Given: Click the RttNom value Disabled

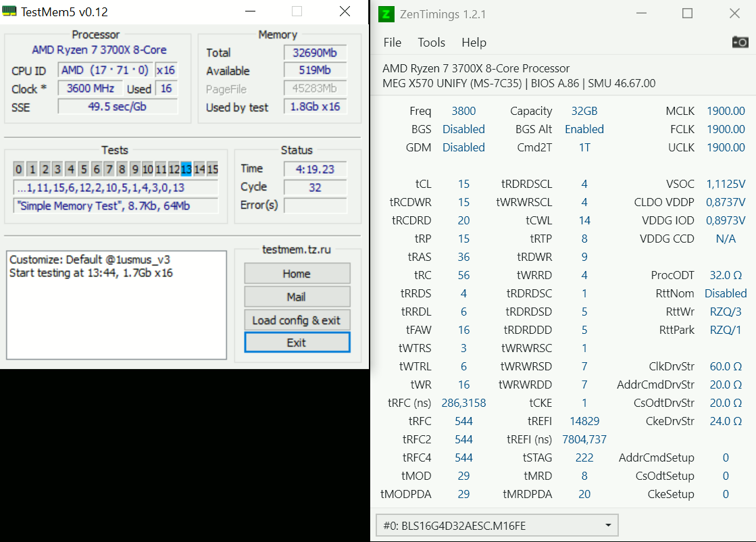Looking at the screenshot, I should point(726,293).
